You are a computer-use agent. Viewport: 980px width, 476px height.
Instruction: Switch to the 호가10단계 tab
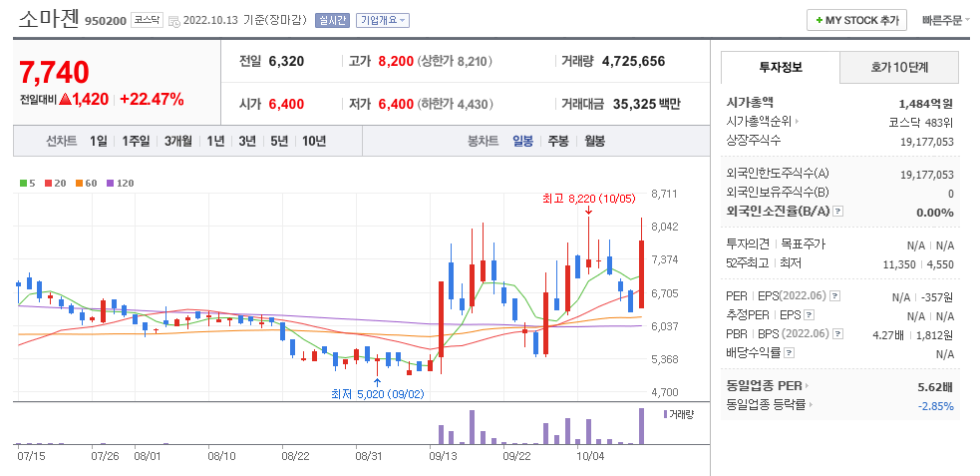(899, 67)
